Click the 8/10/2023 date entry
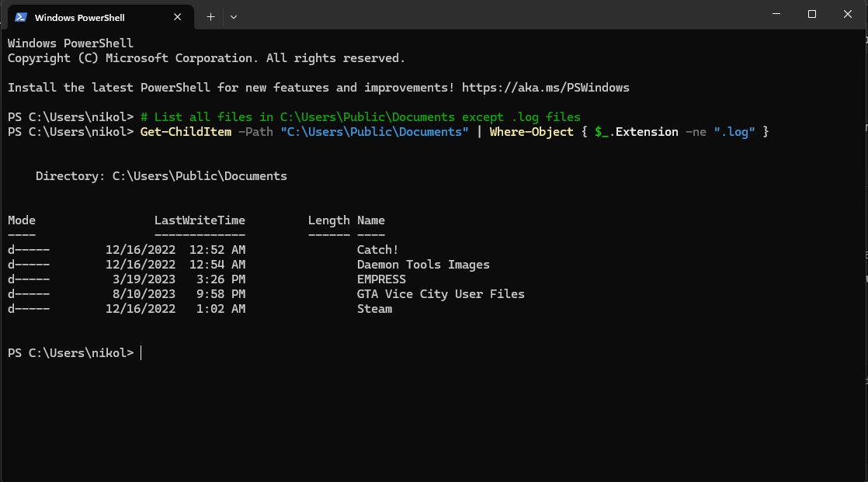This screenshot has height=482, width=868. (x=144, y=294)
